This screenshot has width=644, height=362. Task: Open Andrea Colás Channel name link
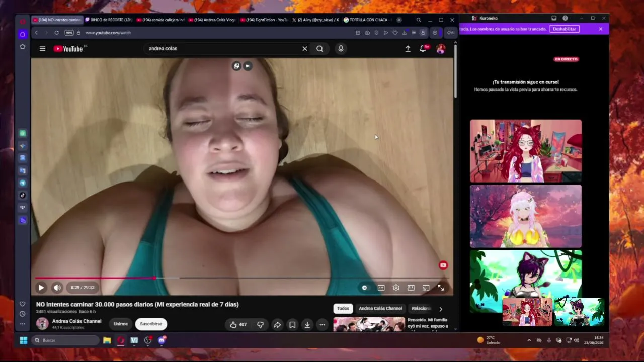pos(76,321)
